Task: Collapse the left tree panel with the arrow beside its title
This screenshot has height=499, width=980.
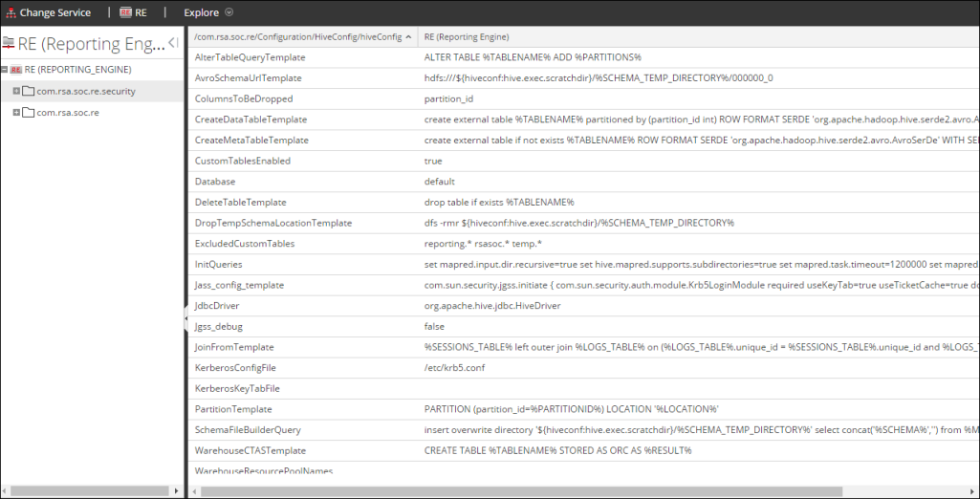Action: pos(174,42)
